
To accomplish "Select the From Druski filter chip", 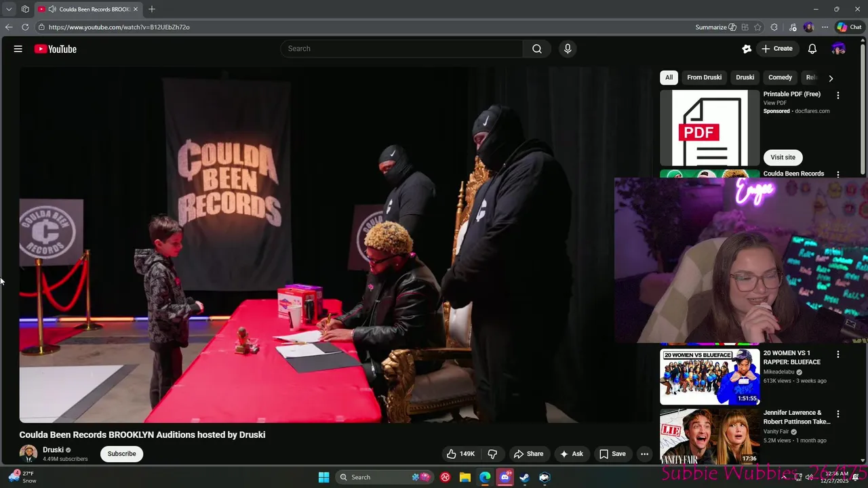I will 704,77.
